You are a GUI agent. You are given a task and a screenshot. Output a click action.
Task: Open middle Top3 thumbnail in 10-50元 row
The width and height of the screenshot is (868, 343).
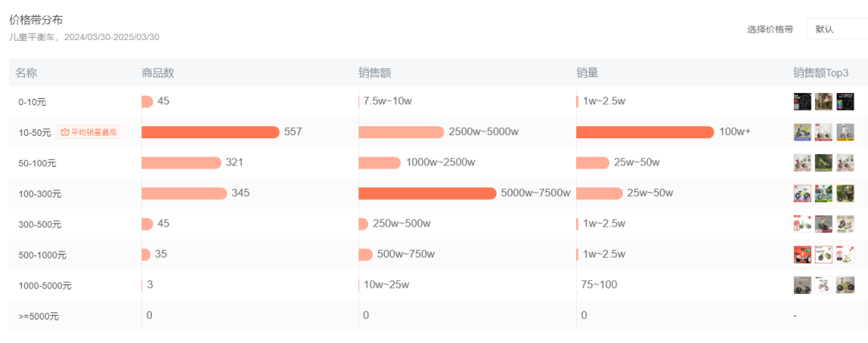click(x=823, y=132)
